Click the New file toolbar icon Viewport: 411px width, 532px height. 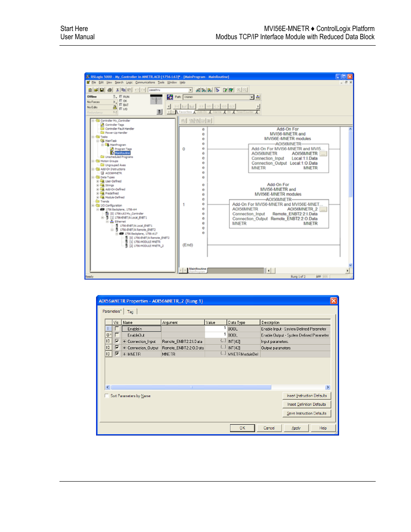pyautogui.click(x=90, y=90)
